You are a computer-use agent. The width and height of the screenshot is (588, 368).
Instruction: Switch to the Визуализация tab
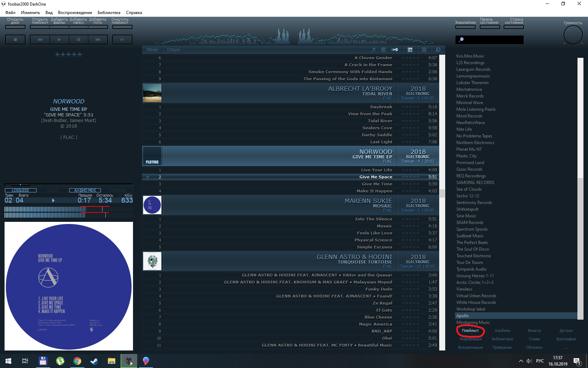click(x=470, y=347)
